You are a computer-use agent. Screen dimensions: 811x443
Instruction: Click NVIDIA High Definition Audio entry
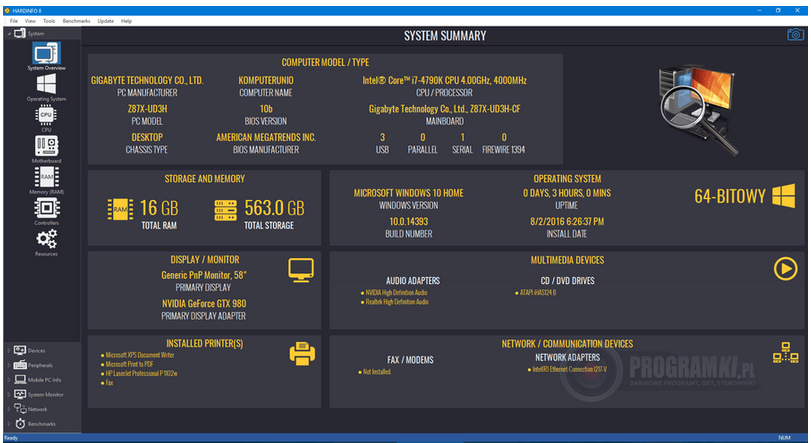396,293
